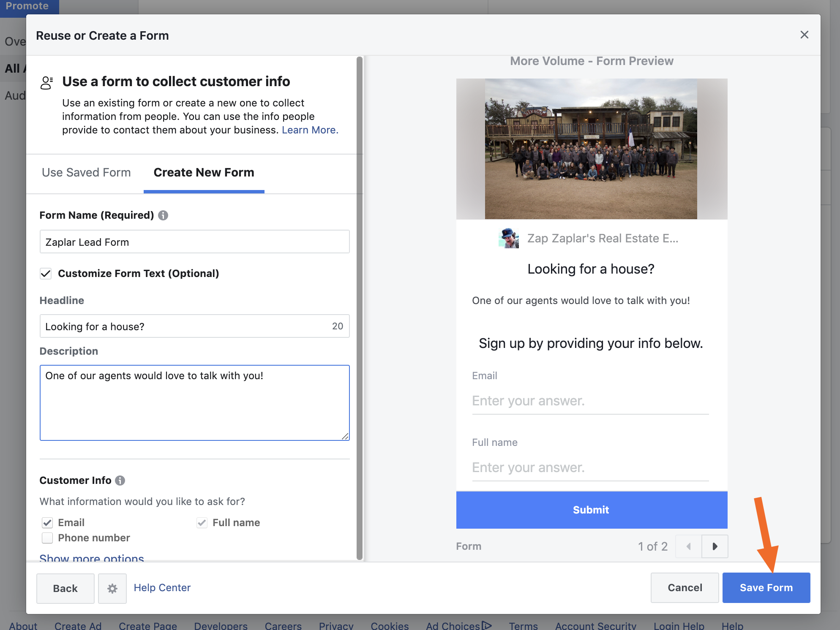Open the Ad Choices footer link
840x630 pixels.
[459, 625]
